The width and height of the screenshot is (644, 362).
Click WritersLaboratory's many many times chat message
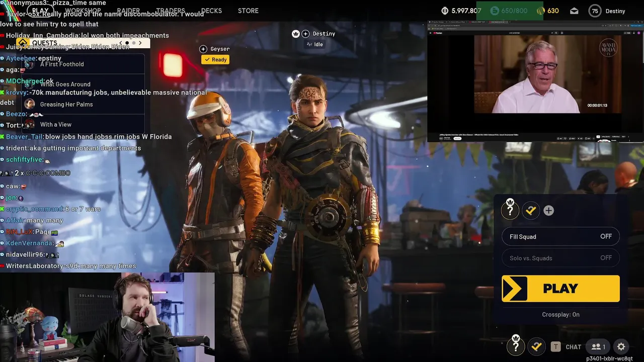(68, 266)
